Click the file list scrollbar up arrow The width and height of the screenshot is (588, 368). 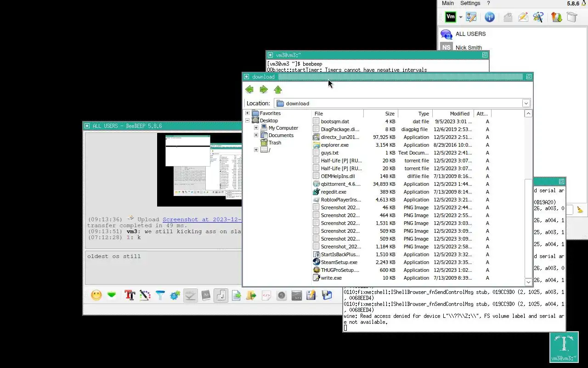(x=528, y=114)
